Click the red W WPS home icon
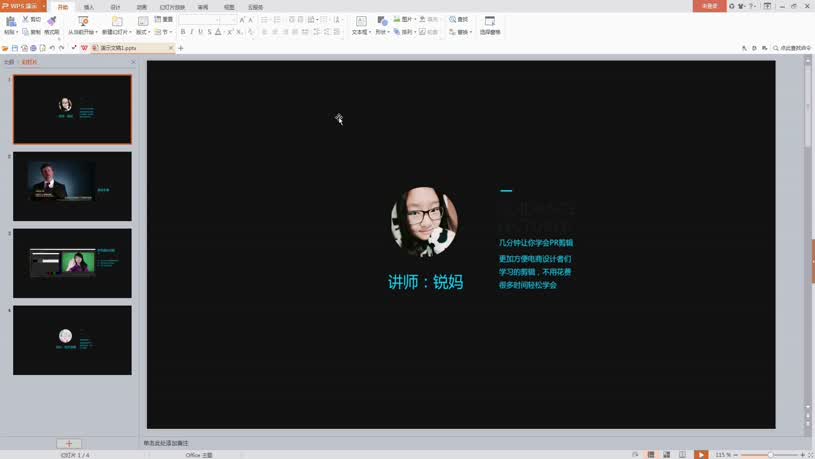The width and height of the screenshot is (815, 459). pyautogui.click(x=84, y=48)
